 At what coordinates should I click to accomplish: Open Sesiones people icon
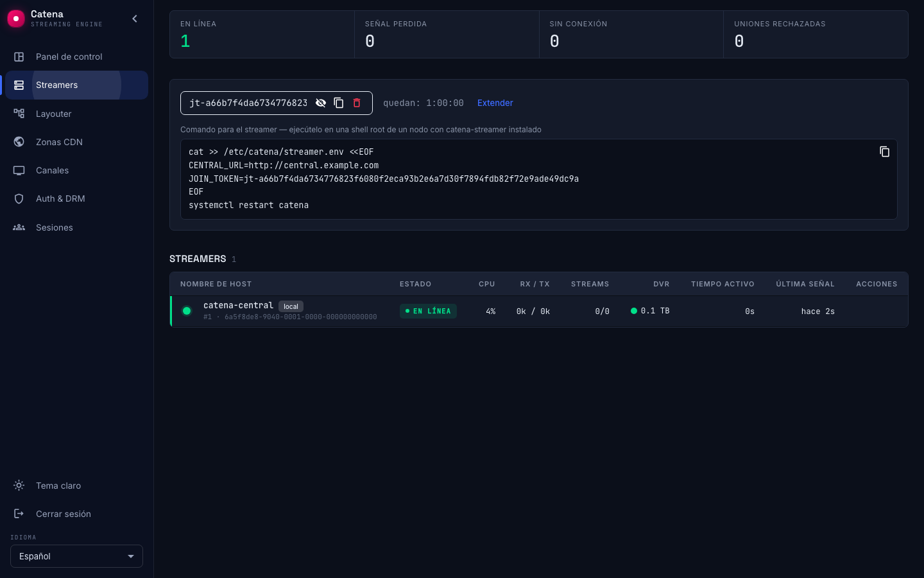coord(19,227)
